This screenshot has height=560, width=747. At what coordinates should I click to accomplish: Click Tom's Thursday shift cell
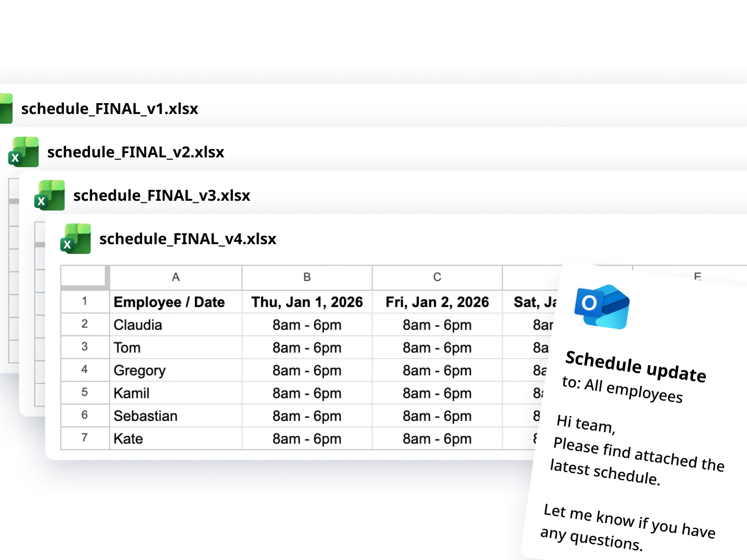[x=307, y=347]
